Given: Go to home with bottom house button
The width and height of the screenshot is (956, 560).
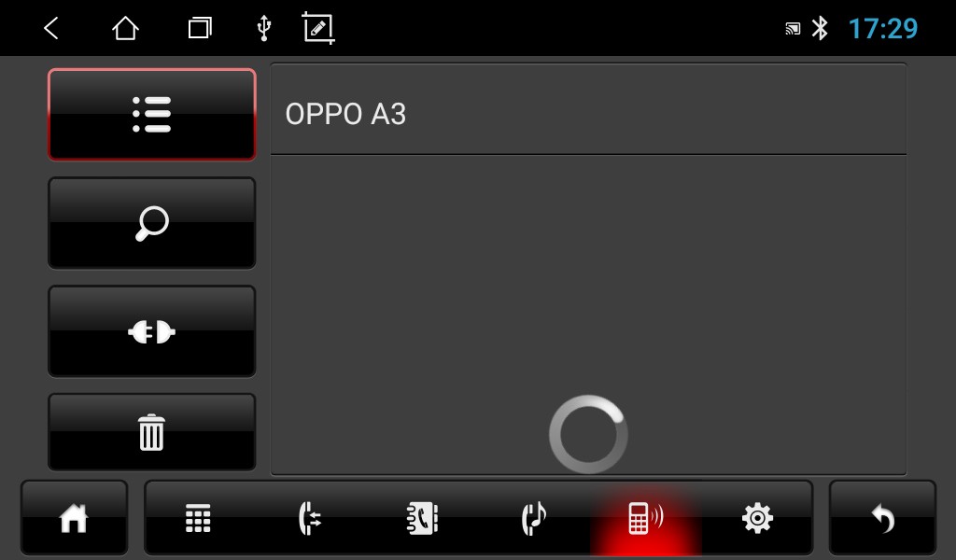Looking at the screenshot, I should [74, 519].
